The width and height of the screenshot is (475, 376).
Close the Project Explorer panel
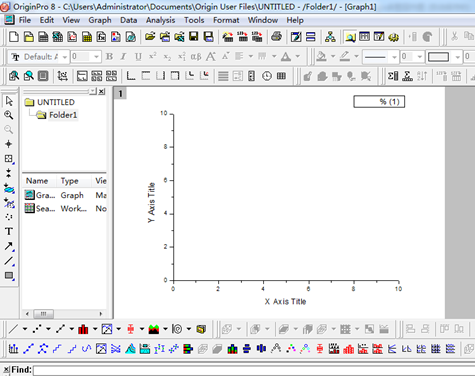[x=101, y=91]
